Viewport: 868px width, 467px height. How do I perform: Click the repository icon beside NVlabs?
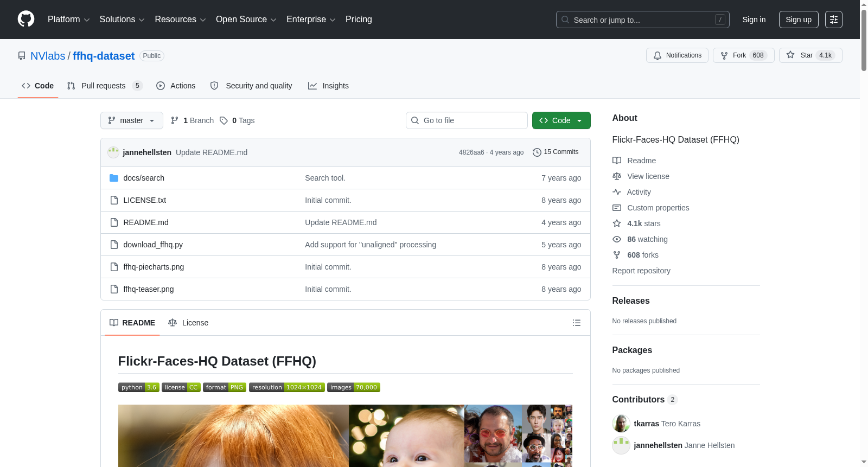click(22, 56)
